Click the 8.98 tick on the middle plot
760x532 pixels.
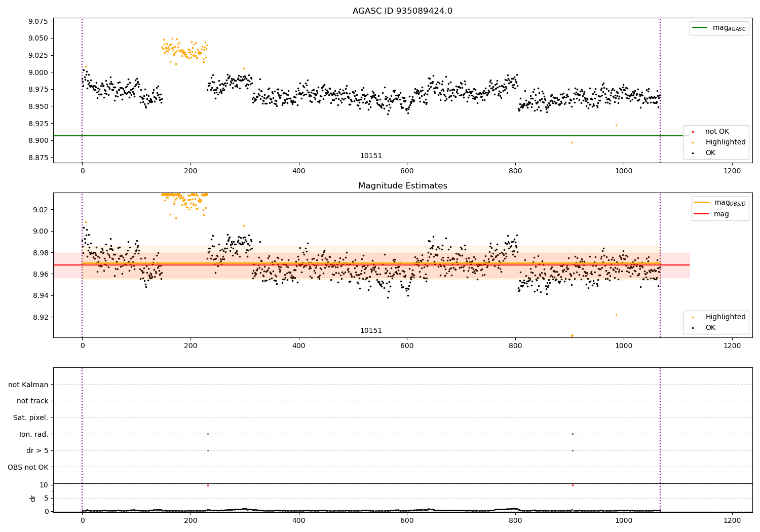click(x=40, y=253)
